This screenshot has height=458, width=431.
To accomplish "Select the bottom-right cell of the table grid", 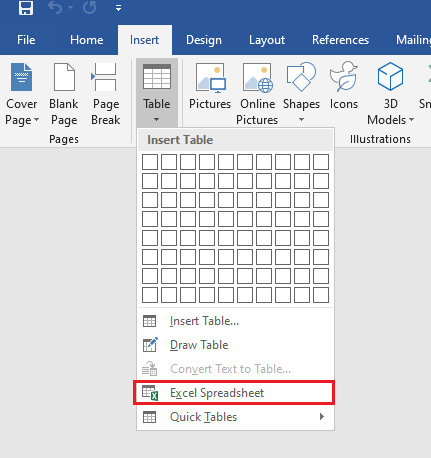I will pyautogui.click(x=321, y=295).
